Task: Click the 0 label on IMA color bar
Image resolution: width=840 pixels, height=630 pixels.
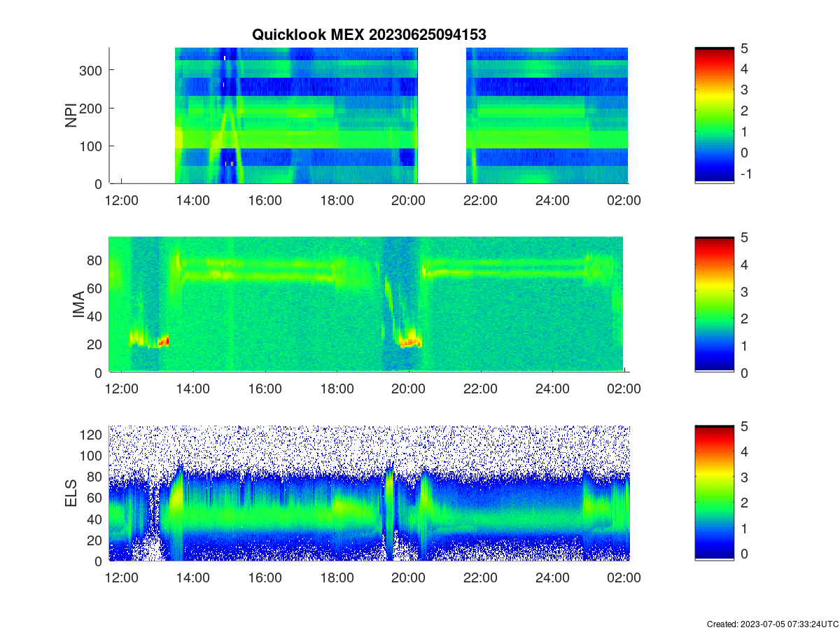Action: coord(743,372)
